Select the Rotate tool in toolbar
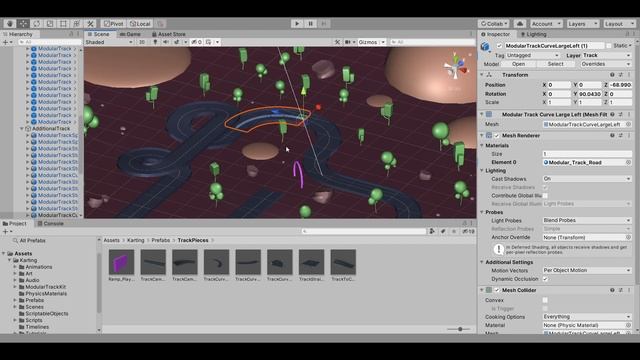The height and width of the screenshot is (360, 640). (37, 24)
